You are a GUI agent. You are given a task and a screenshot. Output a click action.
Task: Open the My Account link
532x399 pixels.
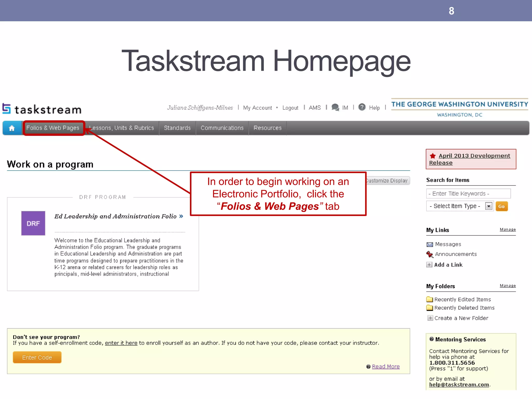click(257, 108)
